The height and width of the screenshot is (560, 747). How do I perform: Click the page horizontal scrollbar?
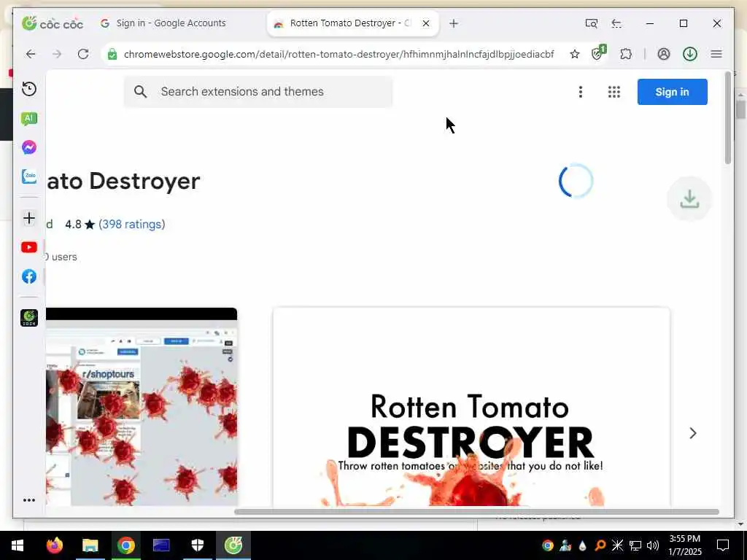coord(476,512)
